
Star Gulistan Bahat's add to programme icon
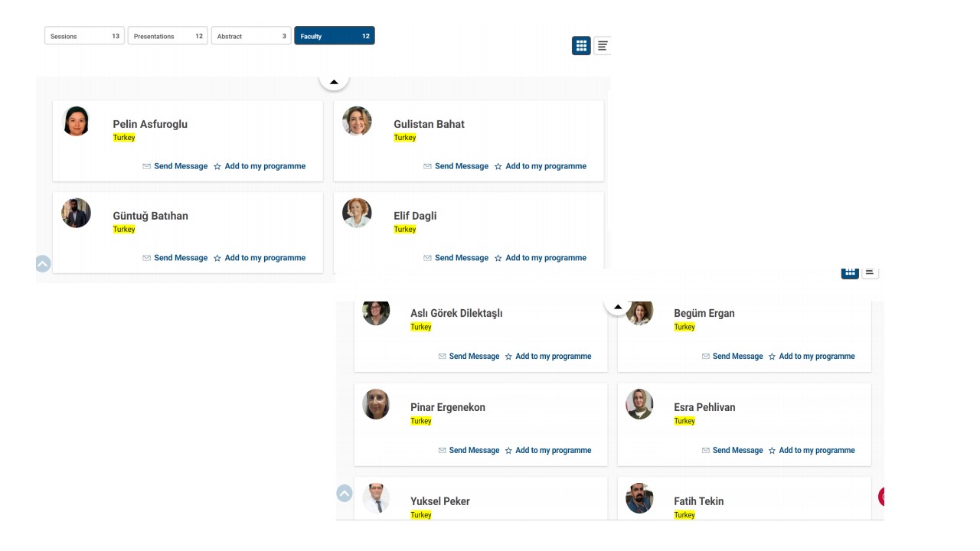point(498,166)
